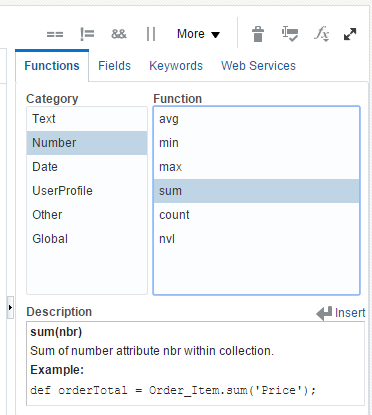Click the validate expression icon
The height and width of the screenshot is (415, 372).
[290, 34]
